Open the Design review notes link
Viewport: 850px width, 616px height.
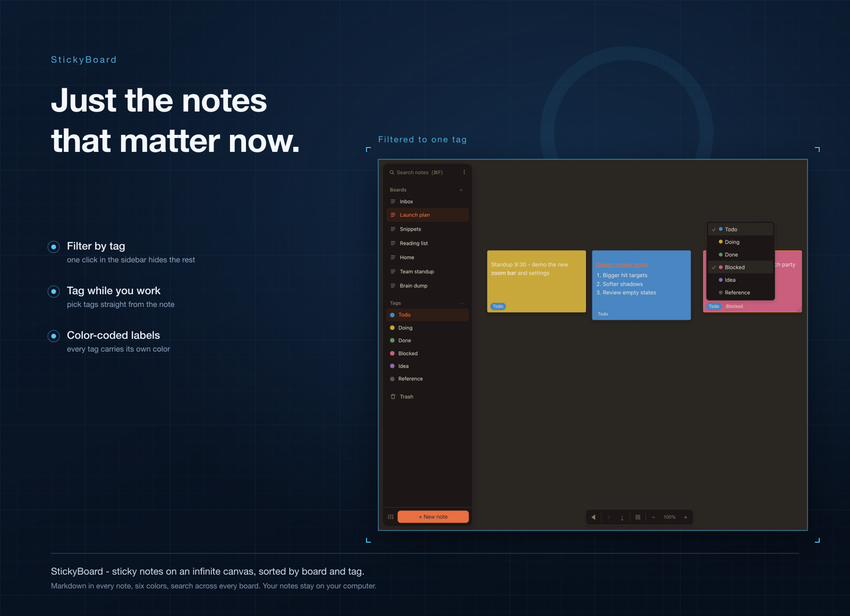(622, 264)
